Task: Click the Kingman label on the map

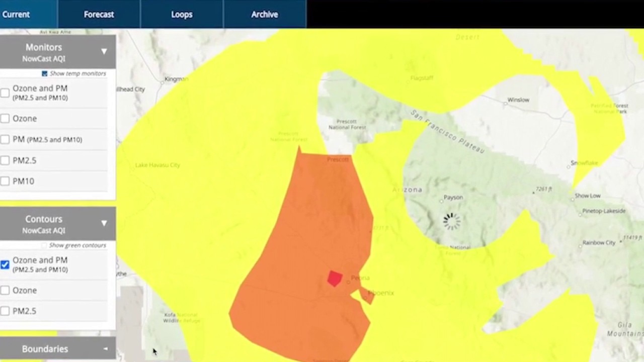Action: pyautogui.click(x=176, y=79)
